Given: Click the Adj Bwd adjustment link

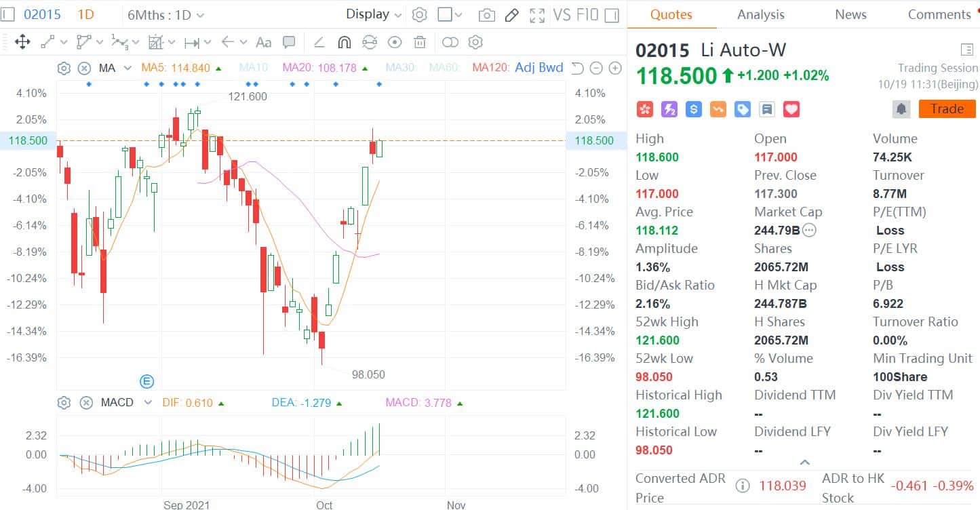Looking at the screenshot, I should [538, 68].
